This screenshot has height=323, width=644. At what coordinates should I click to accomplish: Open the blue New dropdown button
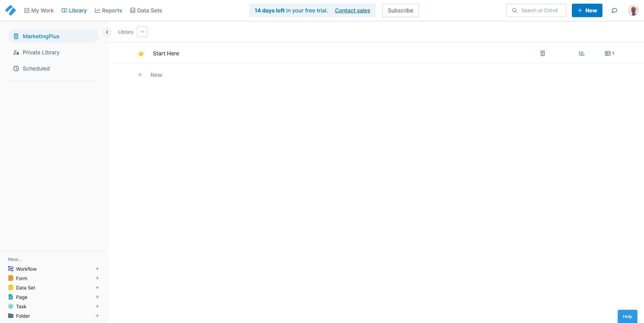click(x=587, y=10)
